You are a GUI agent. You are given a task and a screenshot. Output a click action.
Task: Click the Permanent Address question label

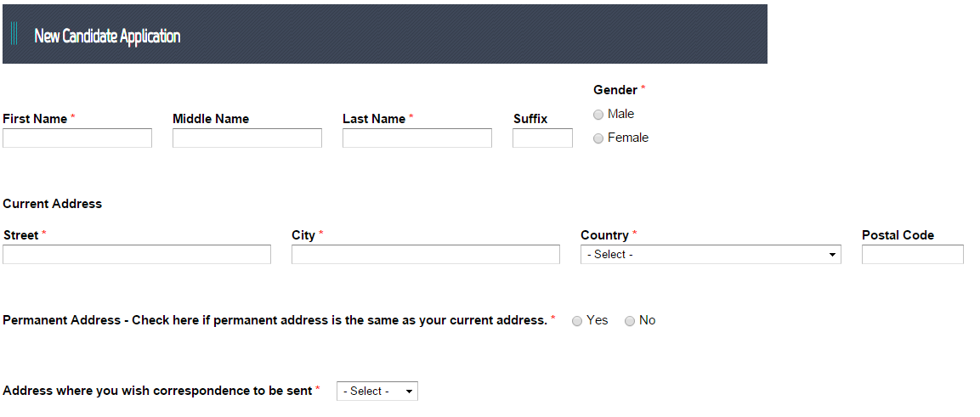pyautogui.click(x=275, y=320)
